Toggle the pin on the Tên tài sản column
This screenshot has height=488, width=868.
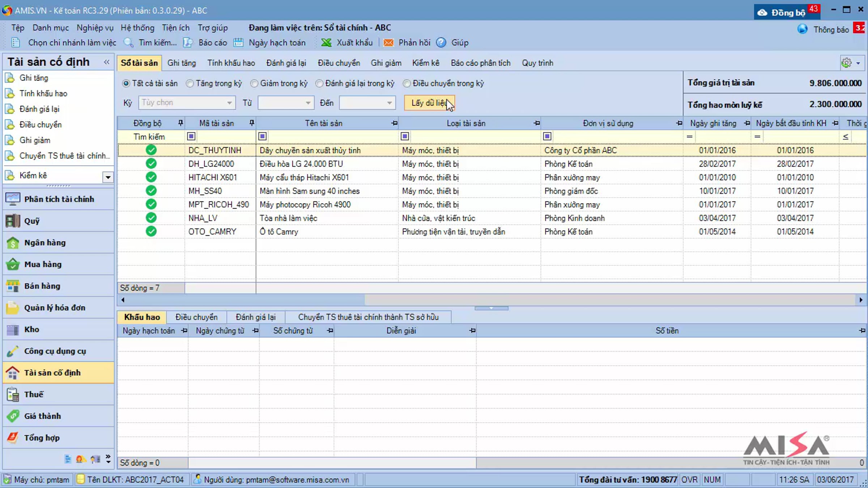(394, 123)
